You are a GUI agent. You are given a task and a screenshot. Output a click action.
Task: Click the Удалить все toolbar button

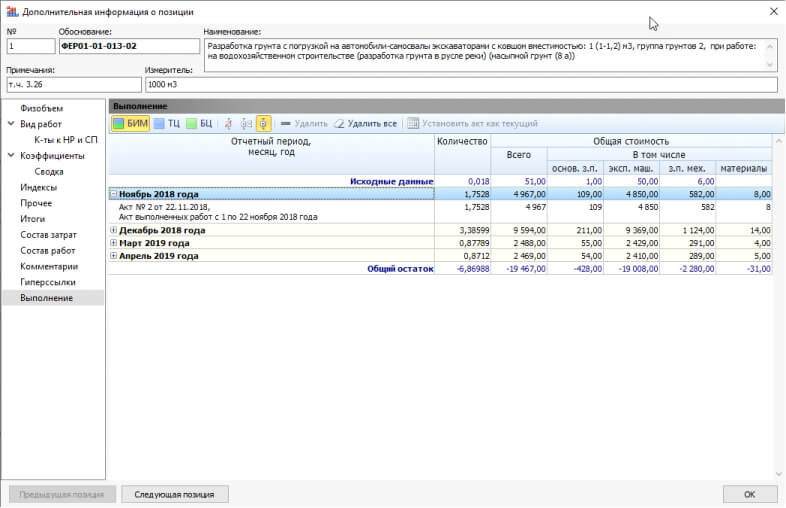point(365,123)
